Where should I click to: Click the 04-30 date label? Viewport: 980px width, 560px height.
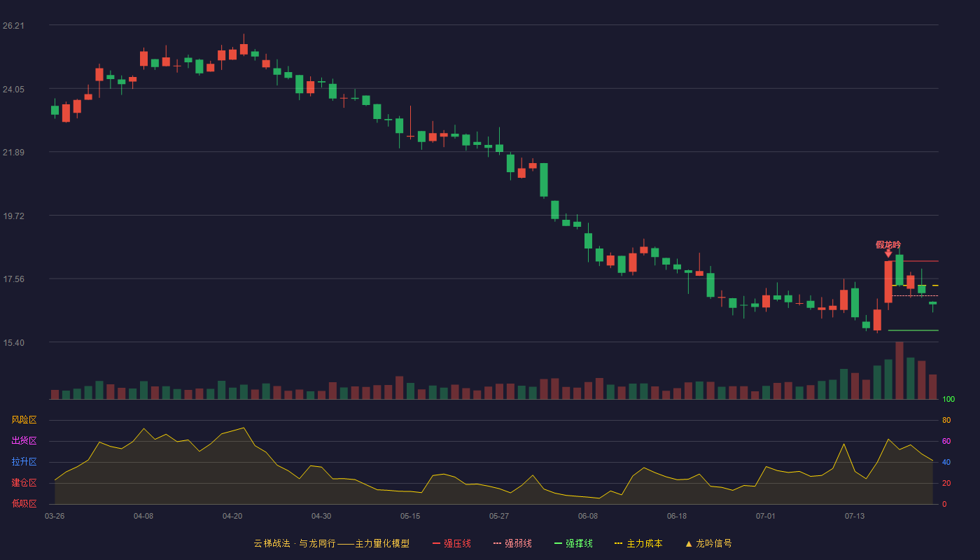point(321,516)
